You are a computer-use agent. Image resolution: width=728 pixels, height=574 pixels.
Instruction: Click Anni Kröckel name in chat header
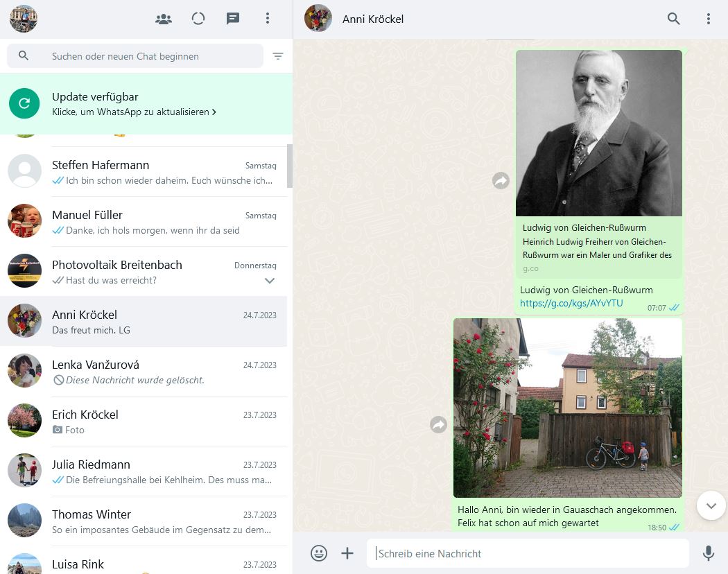[373, 19]
